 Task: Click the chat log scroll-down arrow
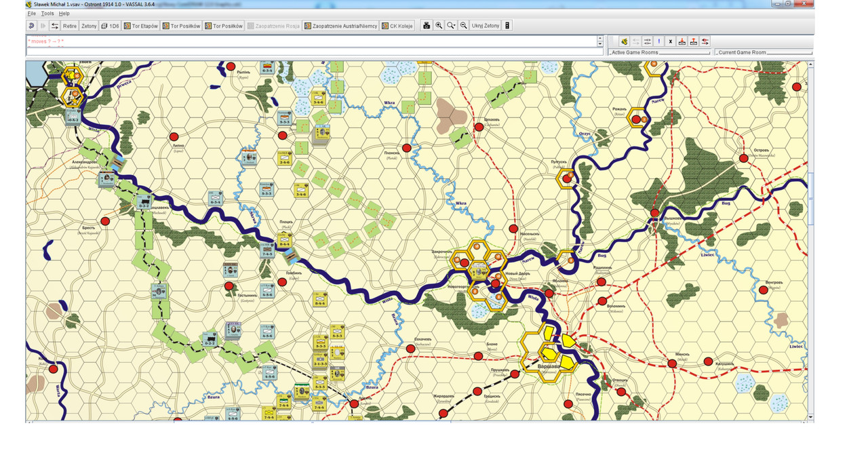click(600, 44)
